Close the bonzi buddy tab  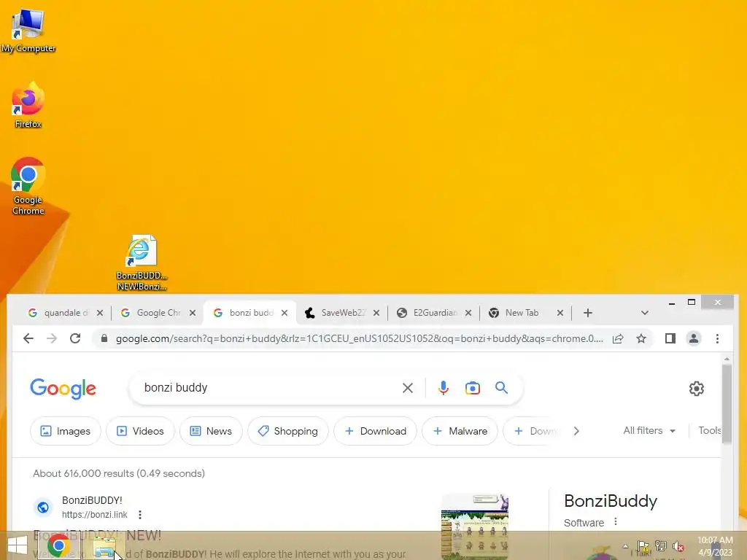tap(285, 313)
